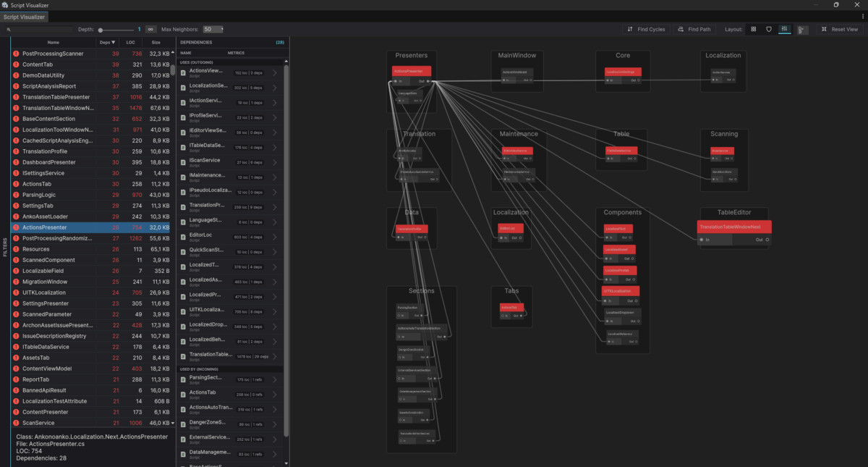The image size is (868, 467).
Task: Toggle the infinite depth button
Action: click(150, 30)
